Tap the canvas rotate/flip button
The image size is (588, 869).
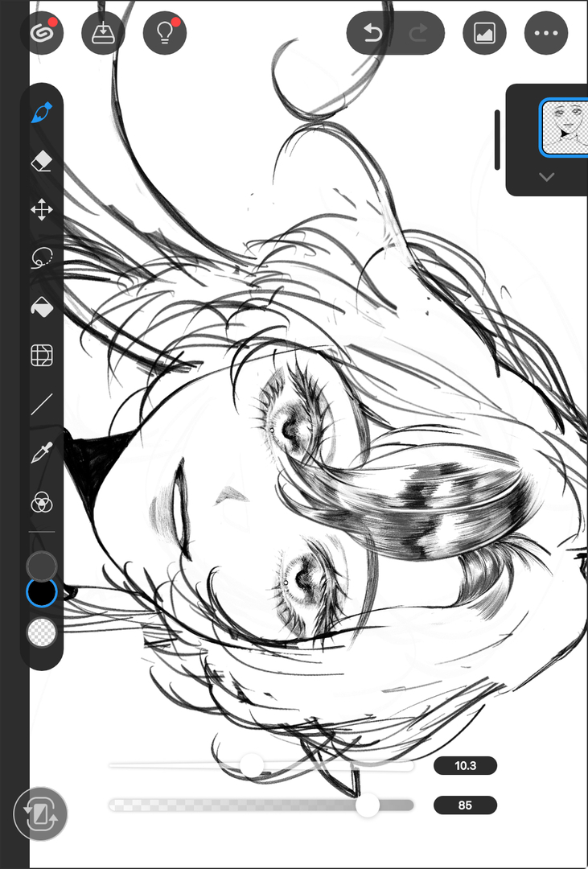pos(40,814)
